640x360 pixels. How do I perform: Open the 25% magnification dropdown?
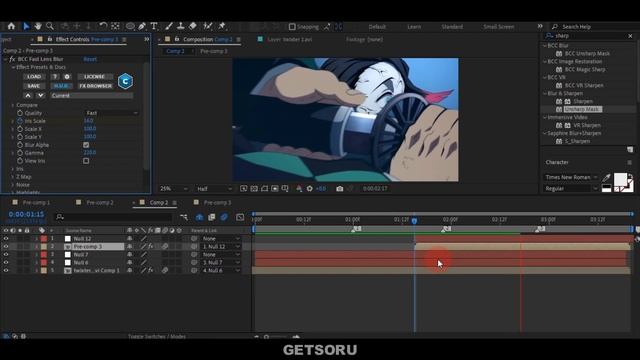tap(173, 189)
